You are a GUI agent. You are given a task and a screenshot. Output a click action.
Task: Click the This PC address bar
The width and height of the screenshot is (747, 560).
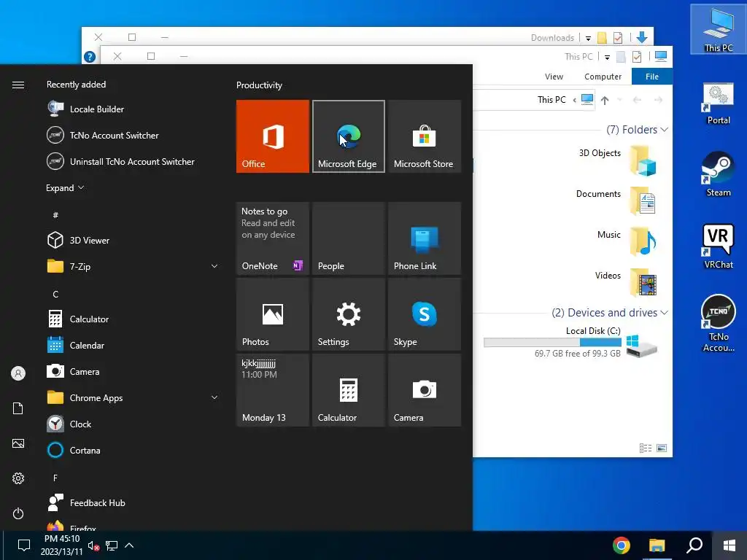(533, 99)
